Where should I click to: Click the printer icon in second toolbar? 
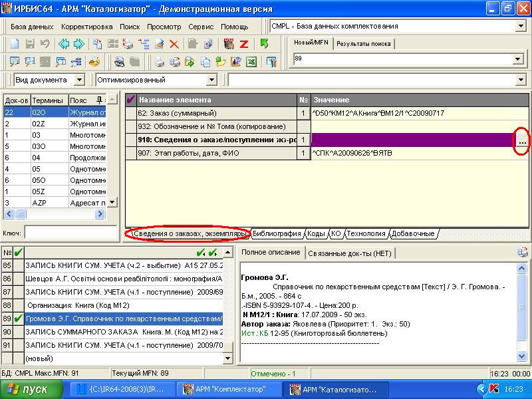(160, 62)
